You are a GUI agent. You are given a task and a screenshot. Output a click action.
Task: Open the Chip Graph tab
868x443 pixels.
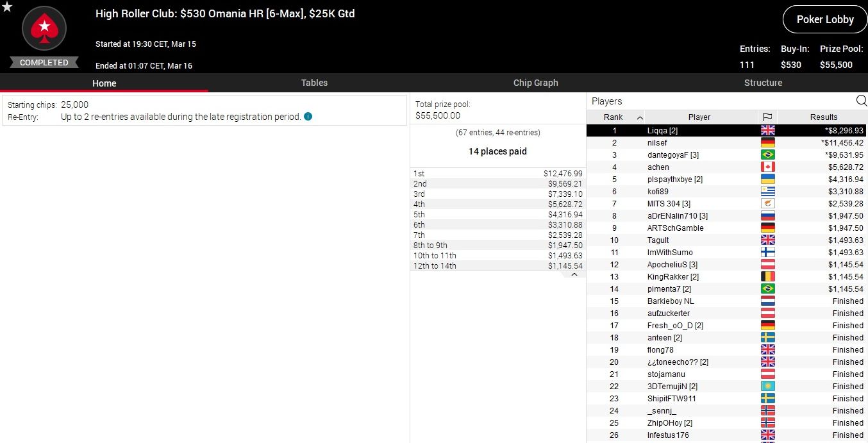535,83
